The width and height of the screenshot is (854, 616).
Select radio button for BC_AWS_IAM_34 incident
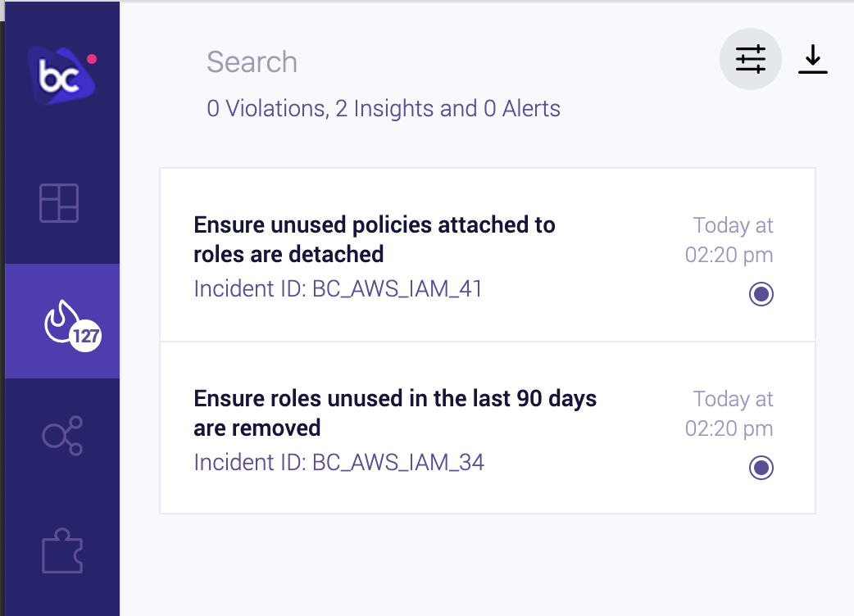(x=761, y=468)
